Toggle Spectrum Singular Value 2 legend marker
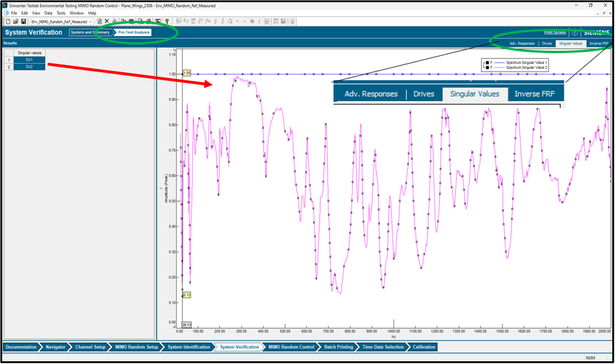Viewport: 615px width, 364px height. [487, 67]
